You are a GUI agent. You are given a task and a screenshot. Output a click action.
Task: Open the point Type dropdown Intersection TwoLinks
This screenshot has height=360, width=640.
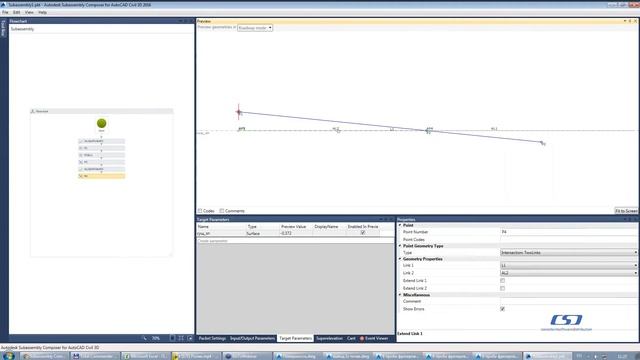pyautogui.click(x=569, y=253)
